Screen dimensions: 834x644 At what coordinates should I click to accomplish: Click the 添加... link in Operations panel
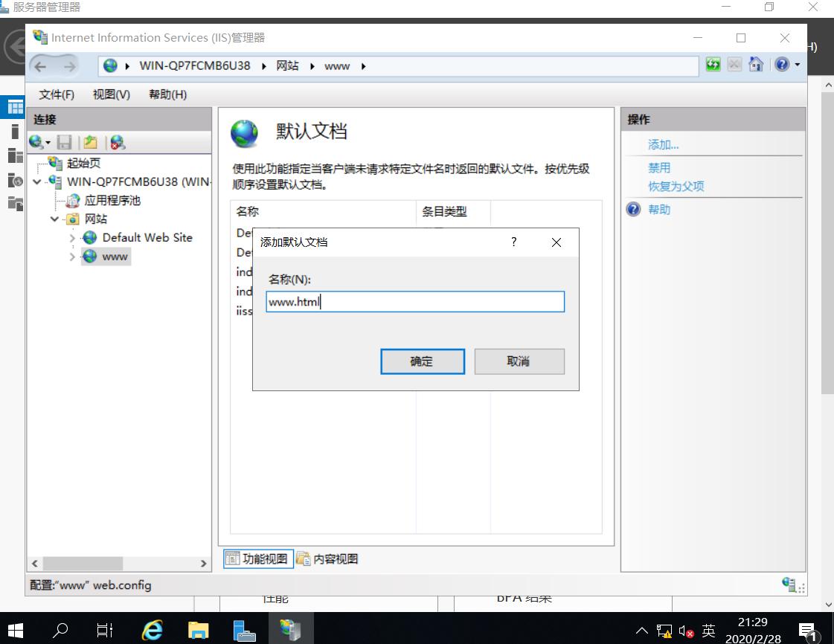(662, 144)
